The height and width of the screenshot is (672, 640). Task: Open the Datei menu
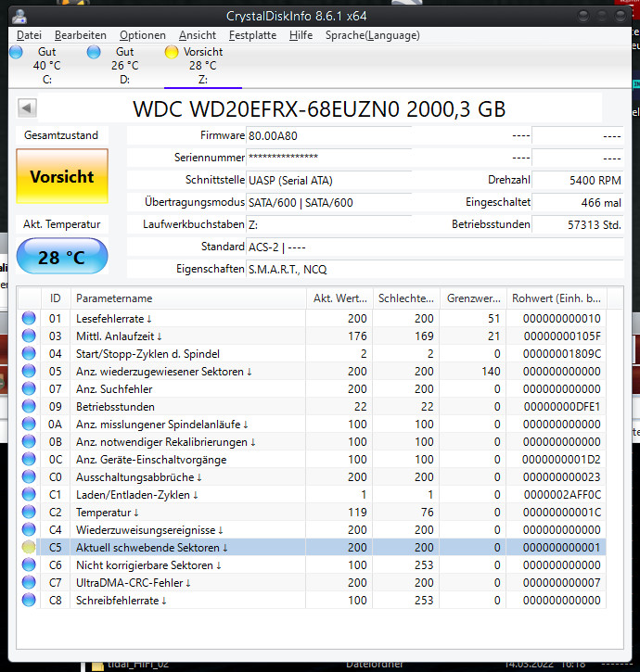pos(29,35)
